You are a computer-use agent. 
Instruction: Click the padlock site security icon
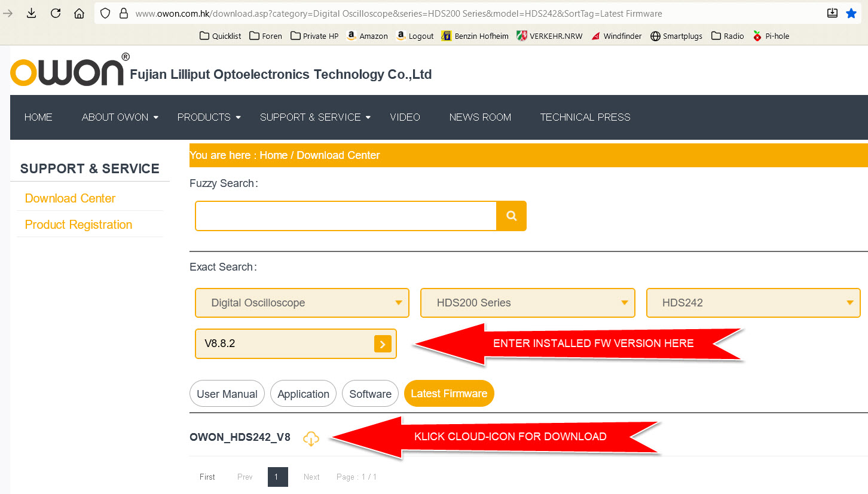coord(124,13)
